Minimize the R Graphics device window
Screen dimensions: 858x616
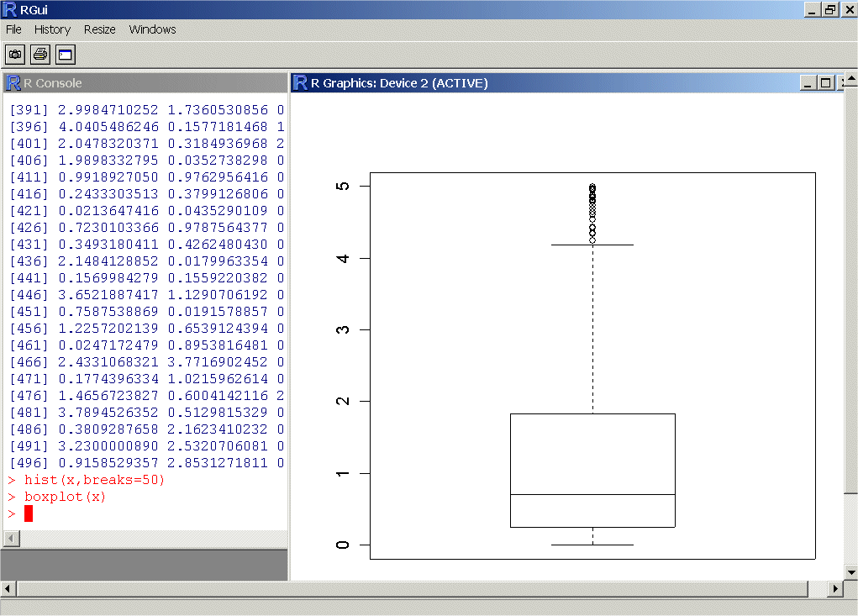808,82
